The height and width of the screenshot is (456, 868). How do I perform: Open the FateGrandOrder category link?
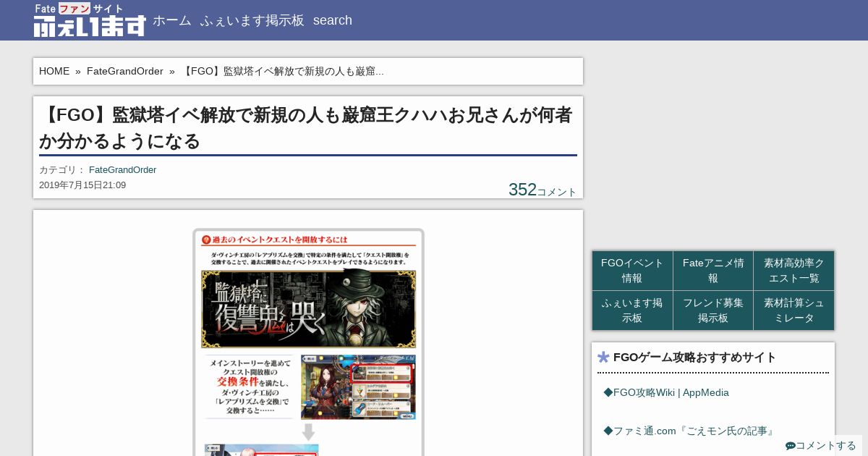pos(123,170)
